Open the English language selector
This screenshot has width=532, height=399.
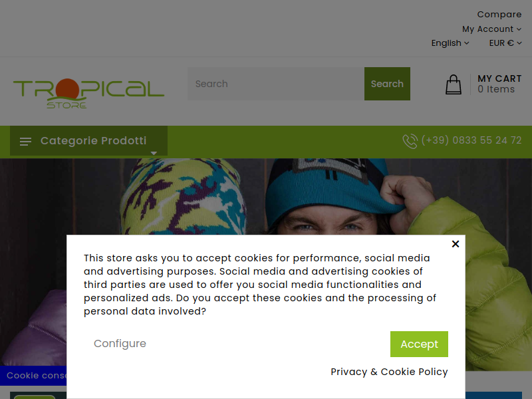pyautogui.click(x=450, y=43)
